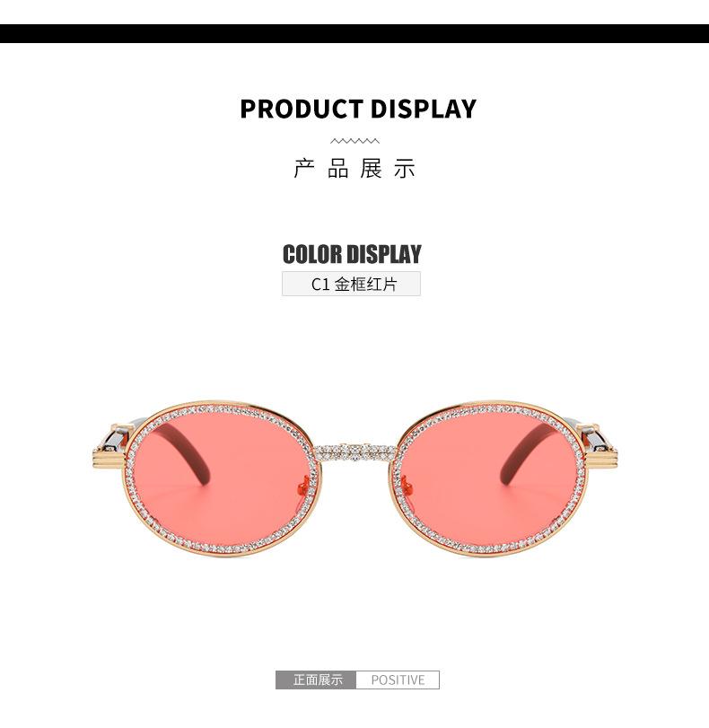Click the left red nose pad
The image size is (709, 728).
click(304, 485)
